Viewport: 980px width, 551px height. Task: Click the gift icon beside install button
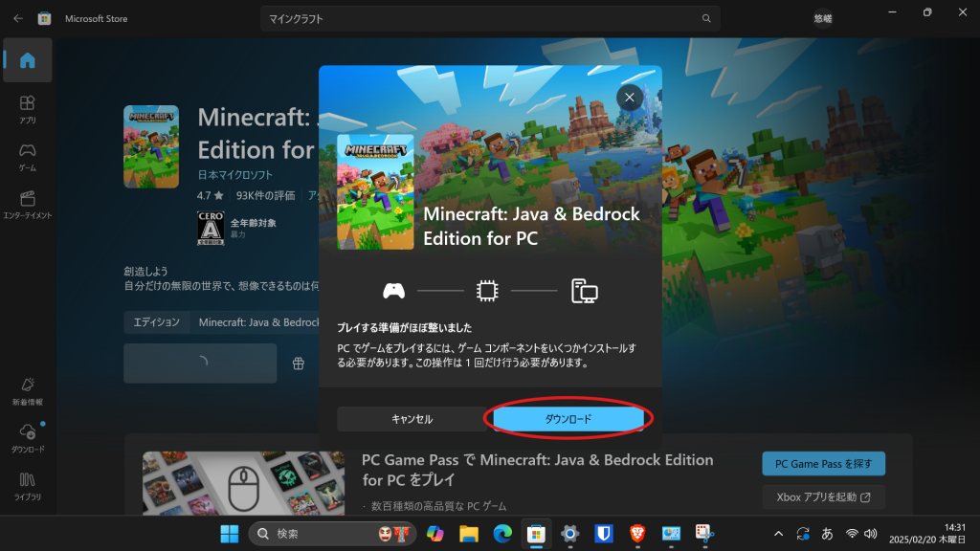299,364
